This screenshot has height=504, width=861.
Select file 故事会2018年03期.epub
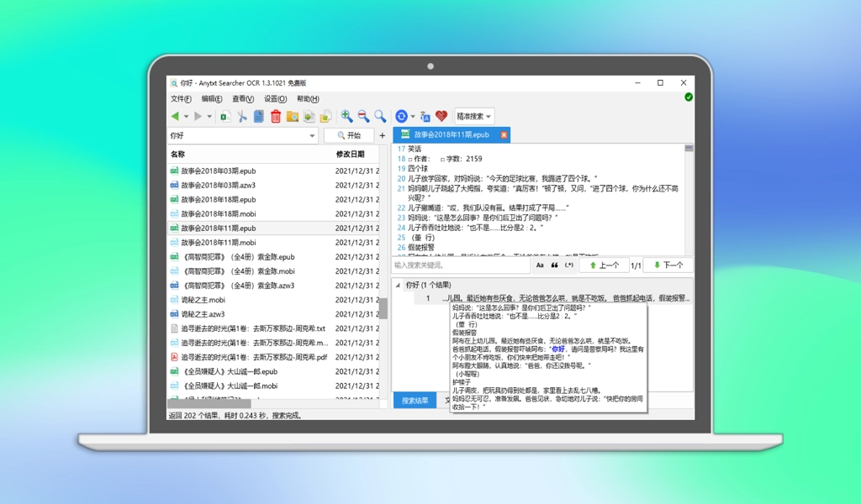[218, 171]
